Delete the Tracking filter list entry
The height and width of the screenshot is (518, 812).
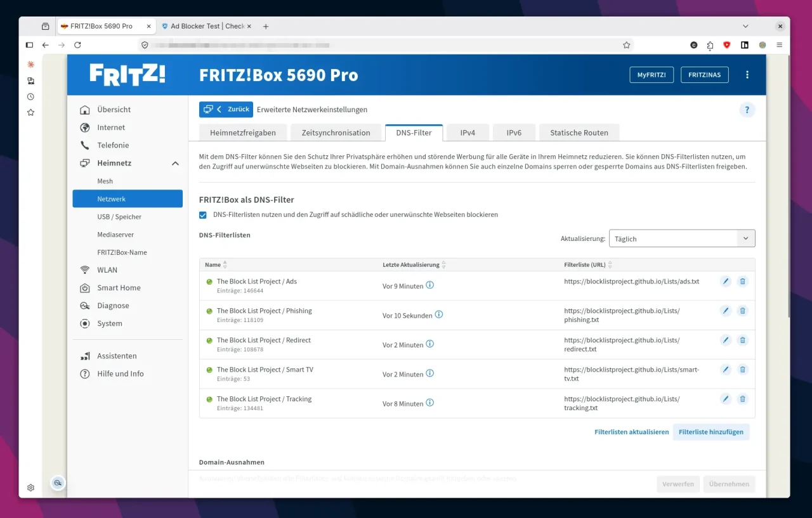(742, 399)
